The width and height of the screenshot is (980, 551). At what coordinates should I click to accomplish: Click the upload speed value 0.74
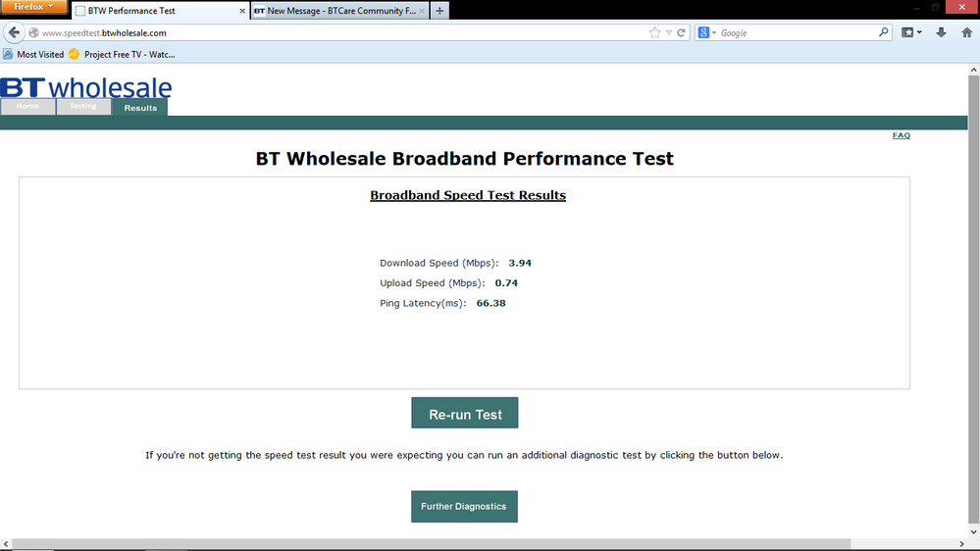point(506,283)
